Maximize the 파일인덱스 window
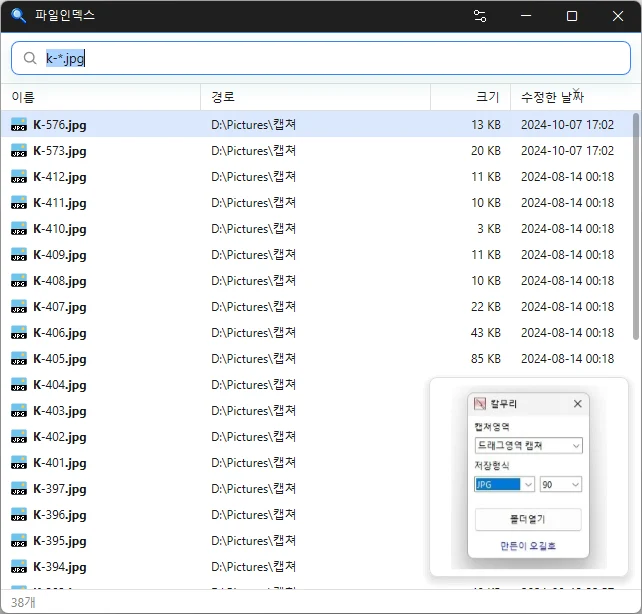The width and height of the screenshot is (642, 614). tap(572, 16)
